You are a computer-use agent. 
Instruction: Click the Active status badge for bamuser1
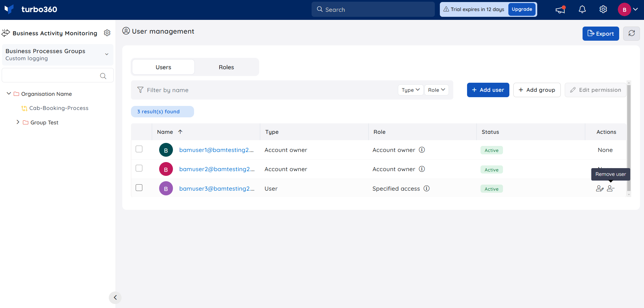(492, 150)
